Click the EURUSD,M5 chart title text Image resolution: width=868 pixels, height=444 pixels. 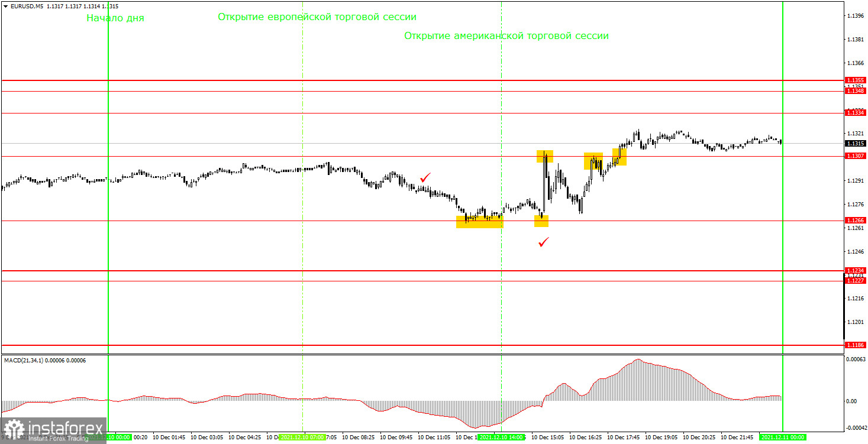(26, 7)
